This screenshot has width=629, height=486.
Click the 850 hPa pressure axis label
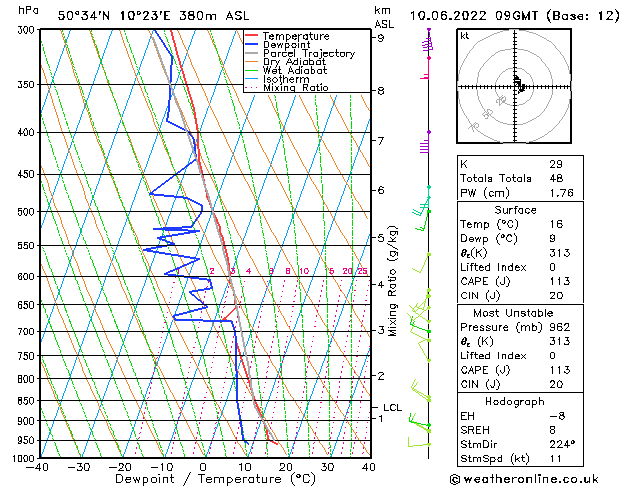click(x=28, y=401)
